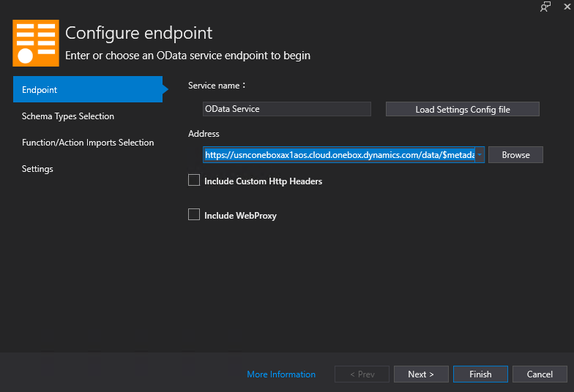The image size is (574, 392).
Task: Expand the Address dropdown arrow
Action: point(480,155)
